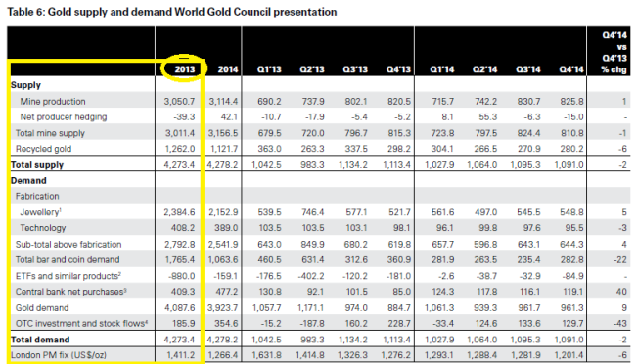The height and width of the screenshot is (364, 637).
Task: Select the Jewellery row label
Action: click(41, 212)
